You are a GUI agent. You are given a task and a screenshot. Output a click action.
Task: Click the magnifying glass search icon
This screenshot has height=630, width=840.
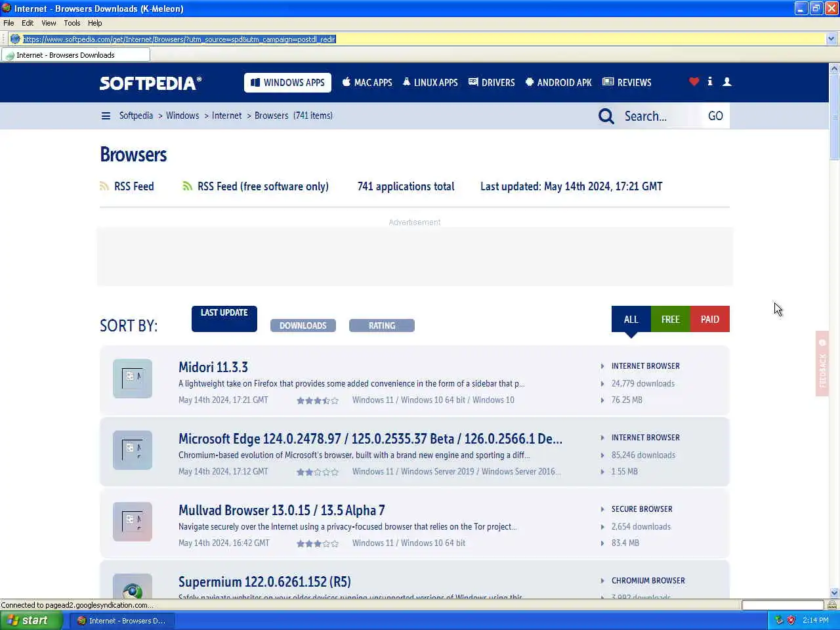tap(606, 116)
